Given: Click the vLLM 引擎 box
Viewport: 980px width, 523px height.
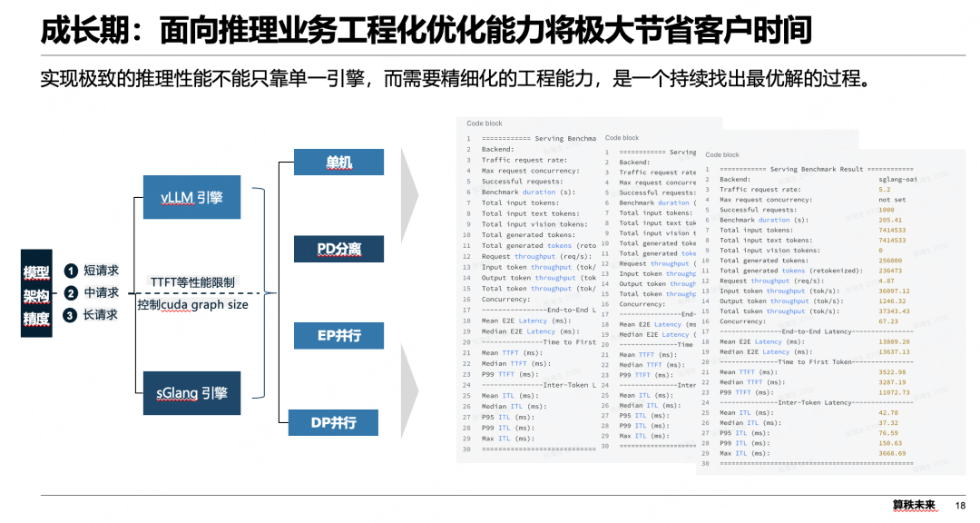Looking at the screenshot, I should 191,197.
